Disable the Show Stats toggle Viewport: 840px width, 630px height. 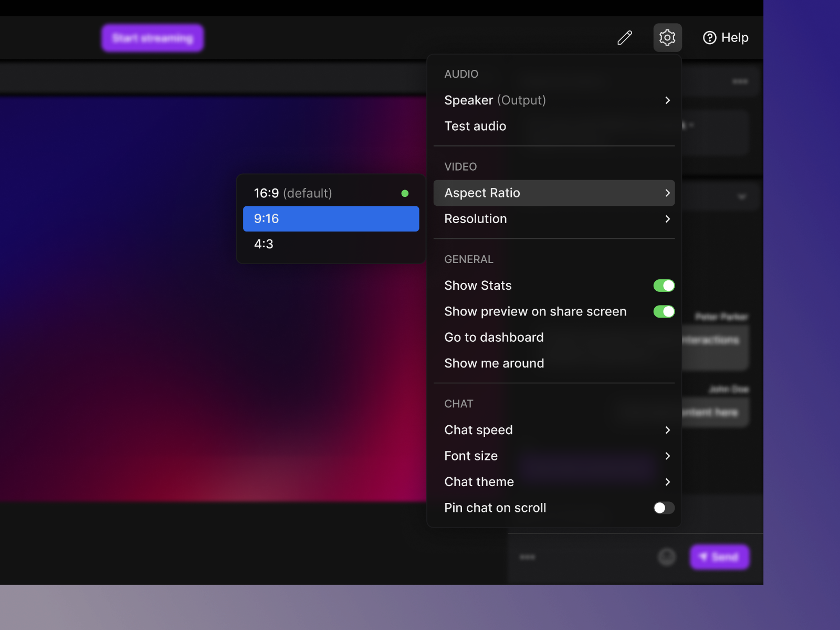(x=664, y=285)
